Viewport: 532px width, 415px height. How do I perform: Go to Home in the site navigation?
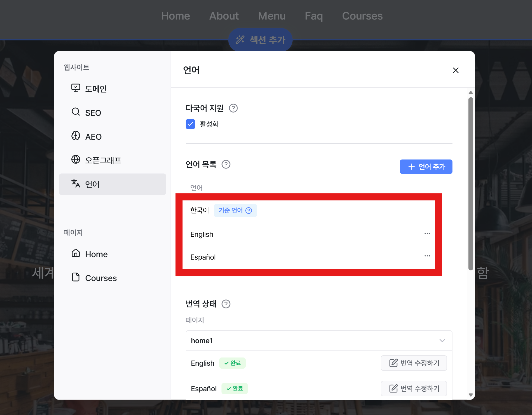coord(176,16)
